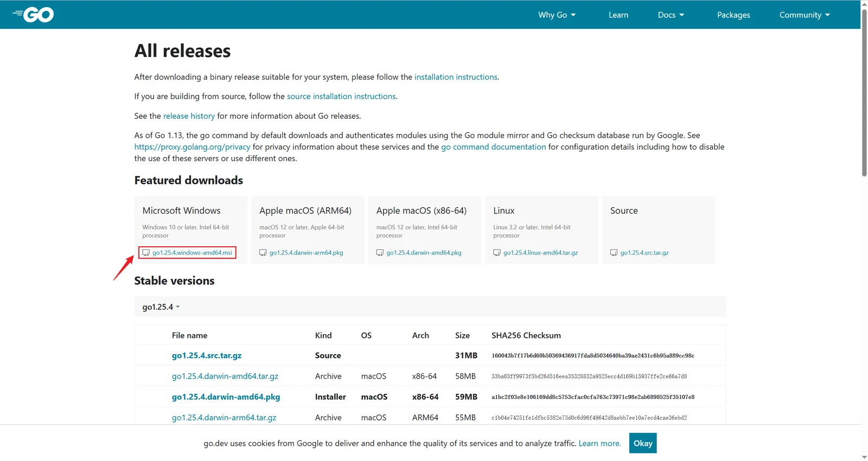868x461 pixels.
Task: Collapse the go1.25.4 stable version section
Action: coord(161,307)
